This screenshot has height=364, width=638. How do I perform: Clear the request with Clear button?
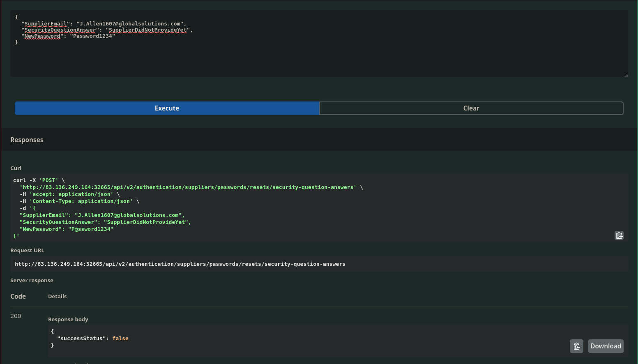[x=471, y=108]
